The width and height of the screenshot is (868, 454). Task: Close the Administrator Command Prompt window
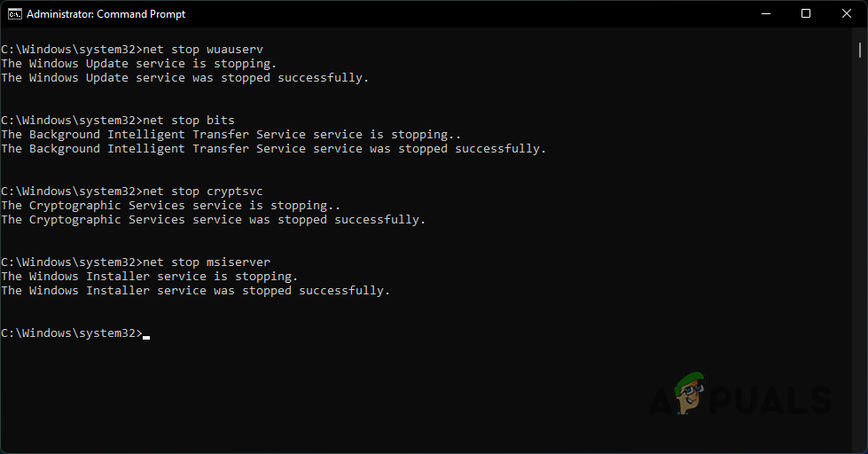[x=847, y=13]
